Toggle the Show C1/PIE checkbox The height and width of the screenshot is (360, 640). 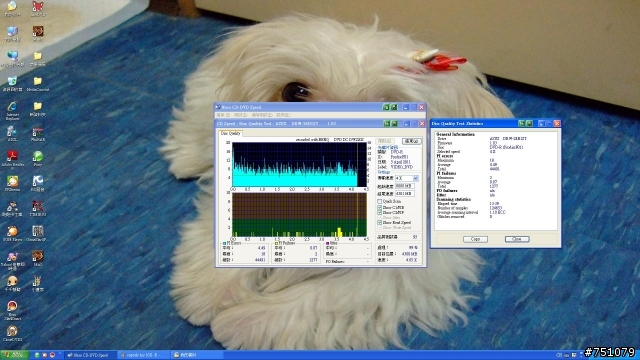[380, 208]
